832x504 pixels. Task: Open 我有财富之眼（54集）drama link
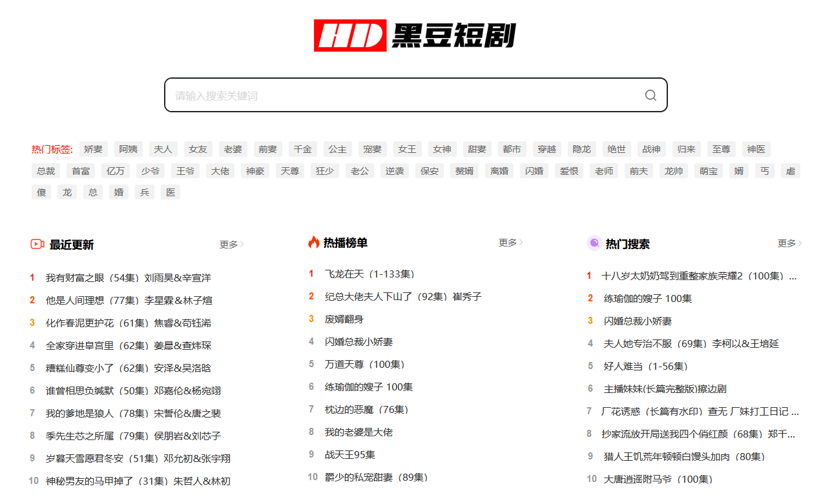pyautogui.click(x=128, y=278)
